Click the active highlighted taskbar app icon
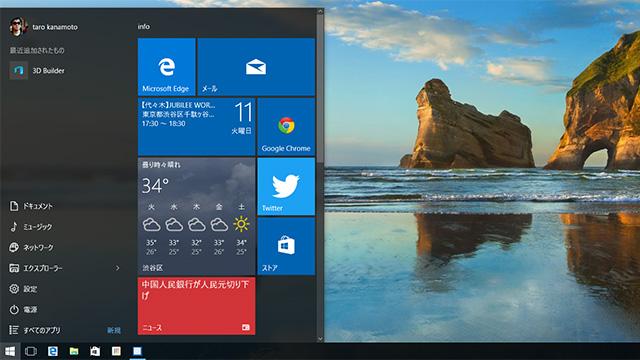Image resolution: width=640 pixels, height=360 pixels. coord(138,351)
